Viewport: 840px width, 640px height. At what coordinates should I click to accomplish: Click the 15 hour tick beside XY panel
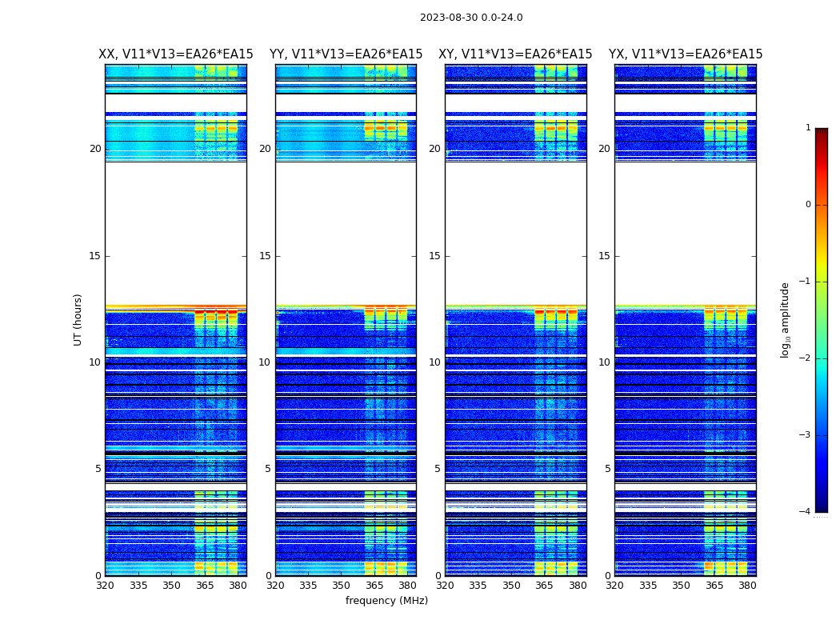tap(434, 256)
